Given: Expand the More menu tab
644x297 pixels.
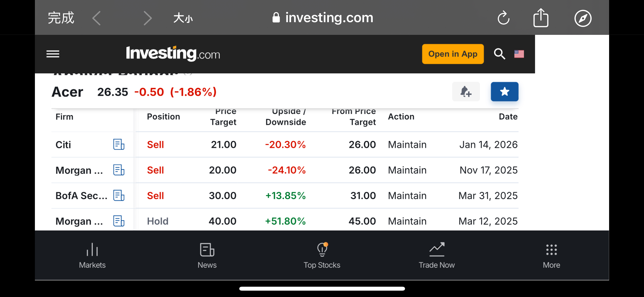Looking at the screenshot, I should (x=551, y=255).
